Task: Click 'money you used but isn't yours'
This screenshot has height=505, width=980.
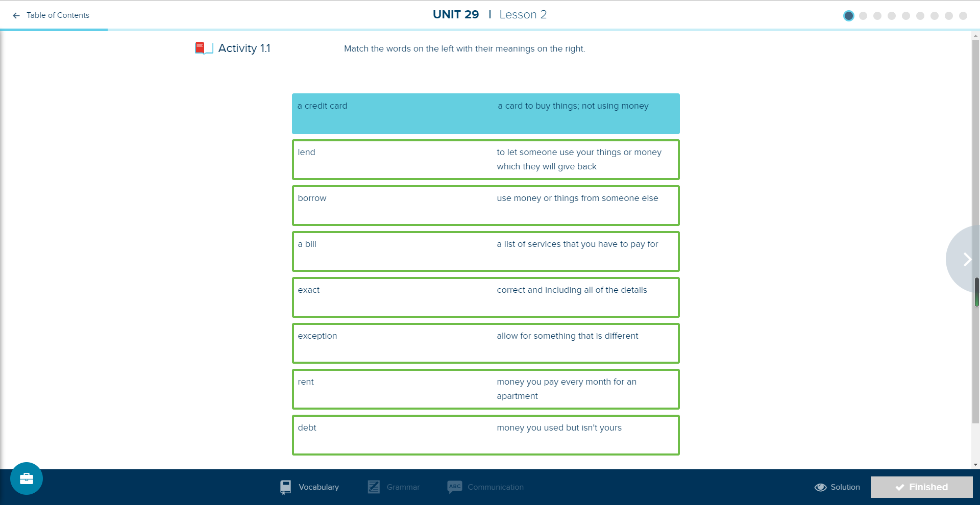Action: click(559, 427)
